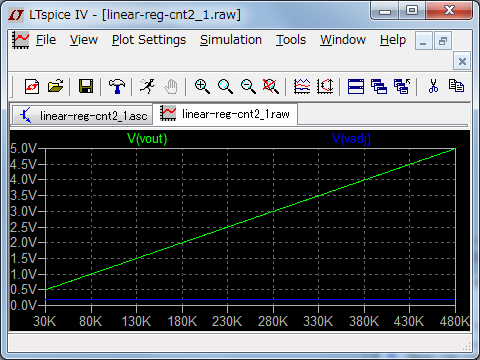Viewport: 480px width, 360px height.
Task: Select the linear-reg-cnt2_1.raw tab
Action: click(x=225, y=114)
